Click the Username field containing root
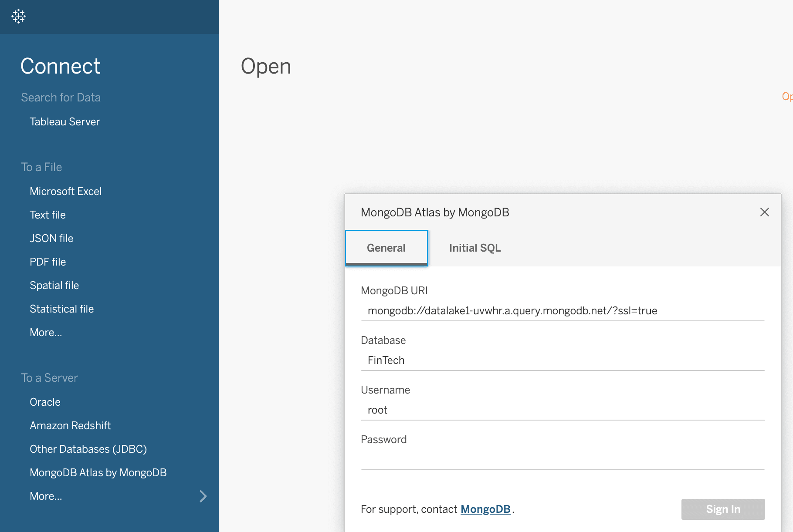 pyautogui.click(x=563, y=410)
